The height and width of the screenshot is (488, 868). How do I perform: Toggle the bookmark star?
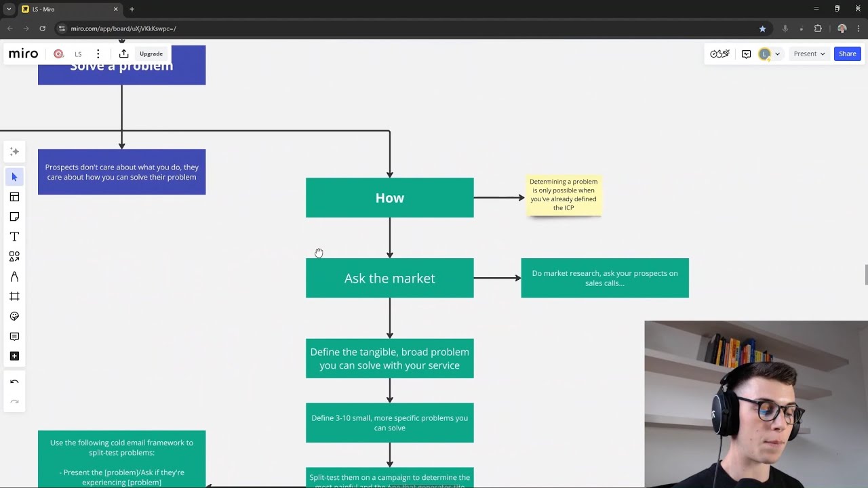coord(762,28)
